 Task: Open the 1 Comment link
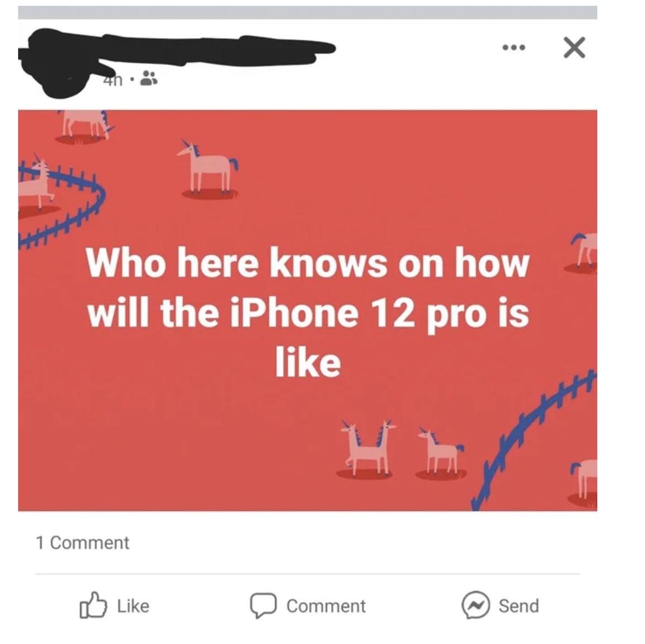(83, 542)
